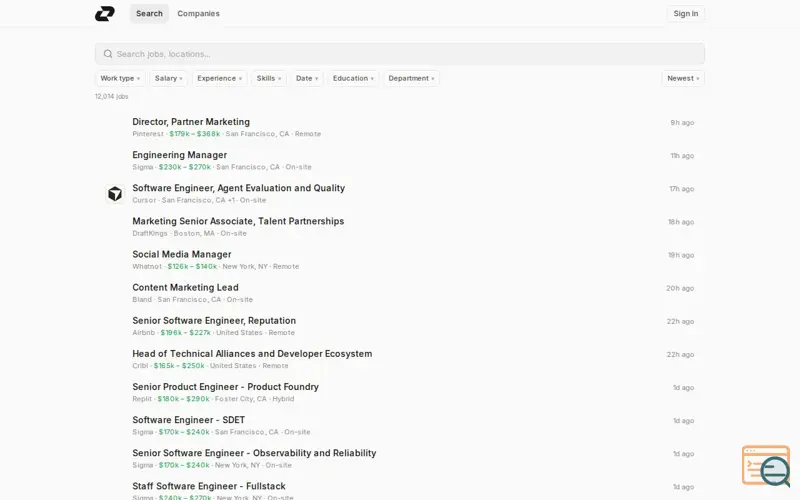Open the Engineering Manager job at Sigma
The height and width of the screenshot is (500, 800).
180,155
